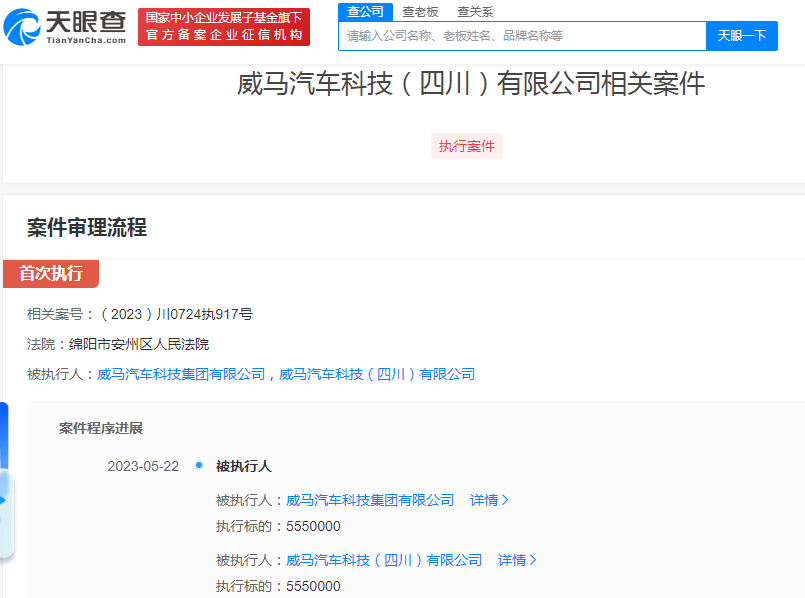The height and width of the screenshot is (598, 805).
Task: Click the red 官方备案企业征信机构 banner
Action: [x=224, y=27]
